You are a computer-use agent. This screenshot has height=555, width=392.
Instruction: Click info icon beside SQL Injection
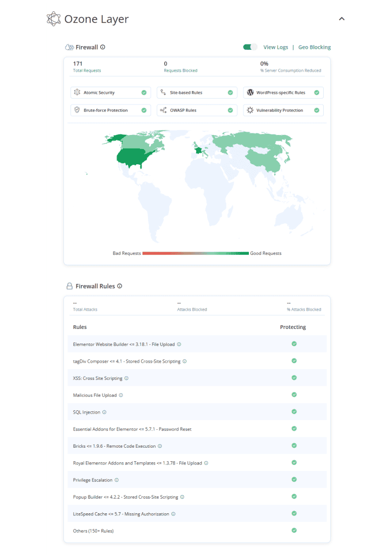[105, 412]
